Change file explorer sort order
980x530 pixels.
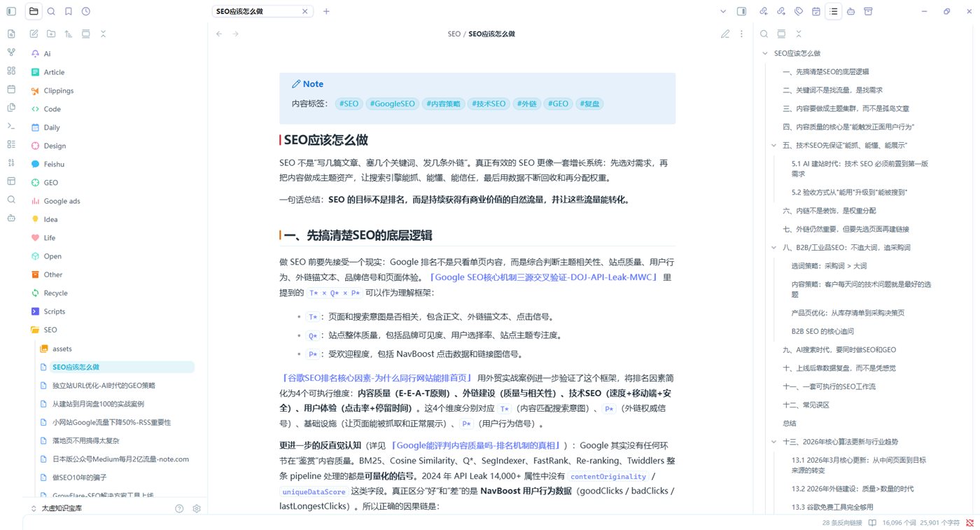[x=68, y=34]
